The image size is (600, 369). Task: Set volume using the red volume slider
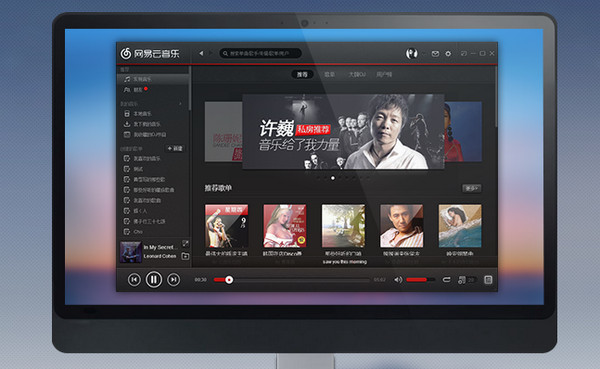pyautogui.click(x=420, y=280)
